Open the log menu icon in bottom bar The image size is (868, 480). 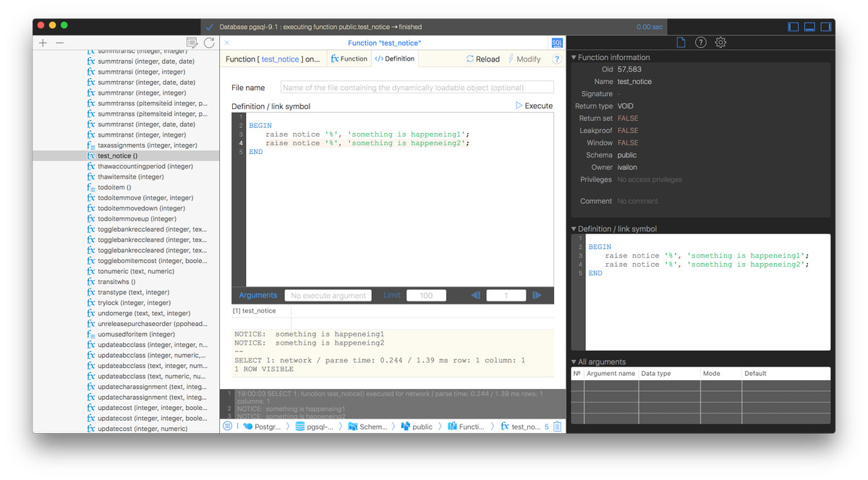coord(227,427)
